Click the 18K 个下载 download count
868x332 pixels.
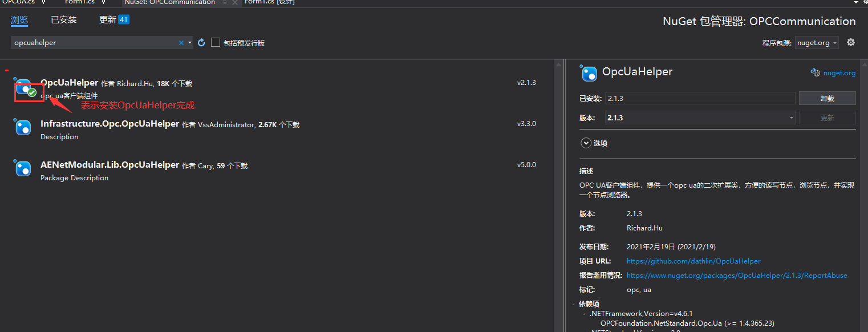(x=175, y=84)
